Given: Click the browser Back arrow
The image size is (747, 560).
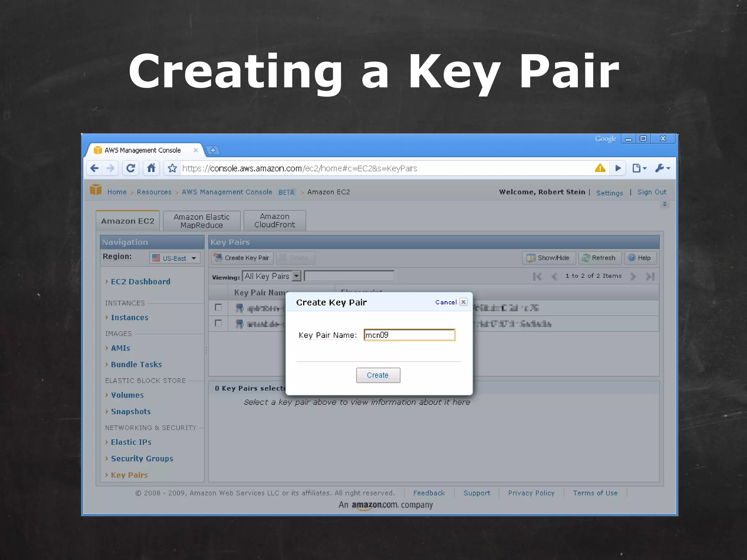Looking at the screenshot, I should pos(94,168).
